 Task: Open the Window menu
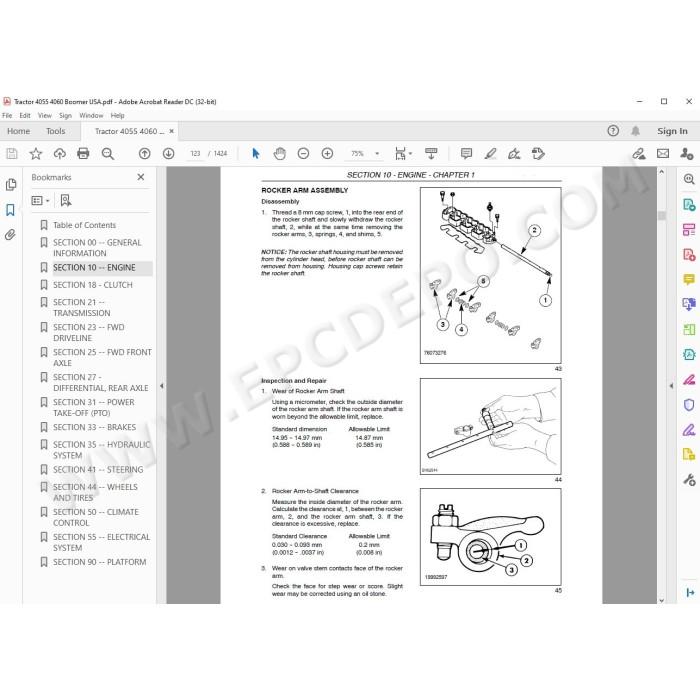tap(91, 116)
